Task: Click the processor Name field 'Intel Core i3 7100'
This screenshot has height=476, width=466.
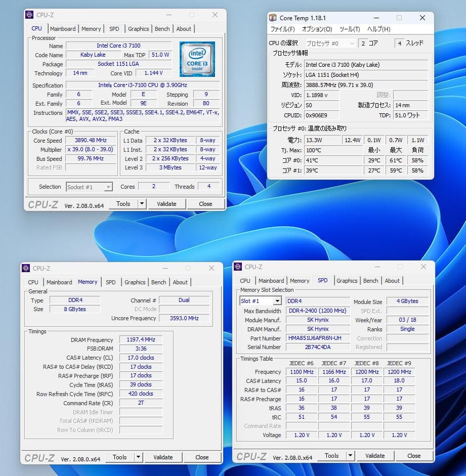Action: point(119,46)
